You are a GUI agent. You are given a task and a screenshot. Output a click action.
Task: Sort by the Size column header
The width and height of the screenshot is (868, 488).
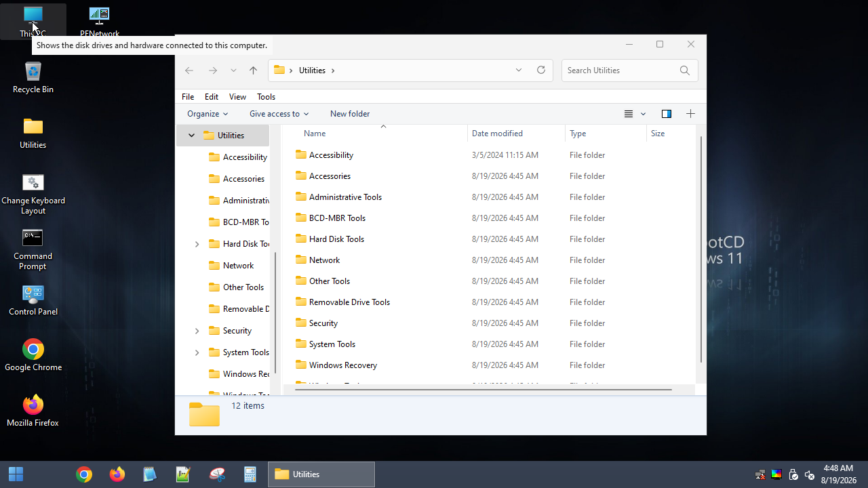coord(671,134)
